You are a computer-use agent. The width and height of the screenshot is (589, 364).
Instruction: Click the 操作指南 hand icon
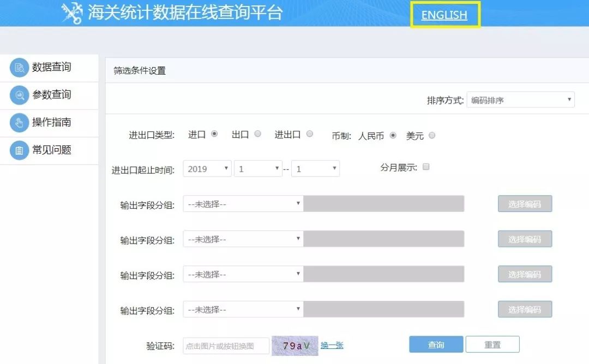click(x=19, y=123)
